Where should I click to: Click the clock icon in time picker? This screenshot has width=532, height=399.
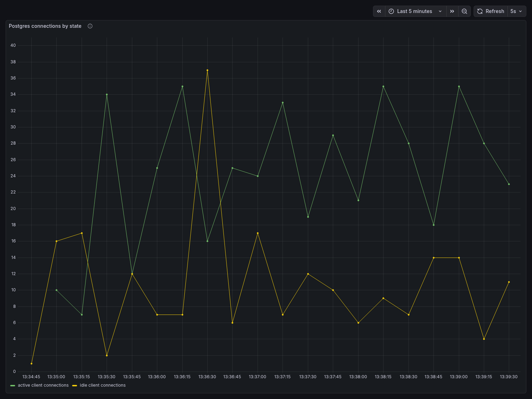[391, 11]
